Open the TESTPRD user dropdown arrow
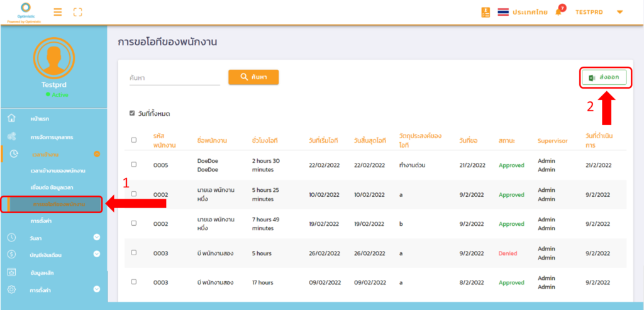 point(619,12)
